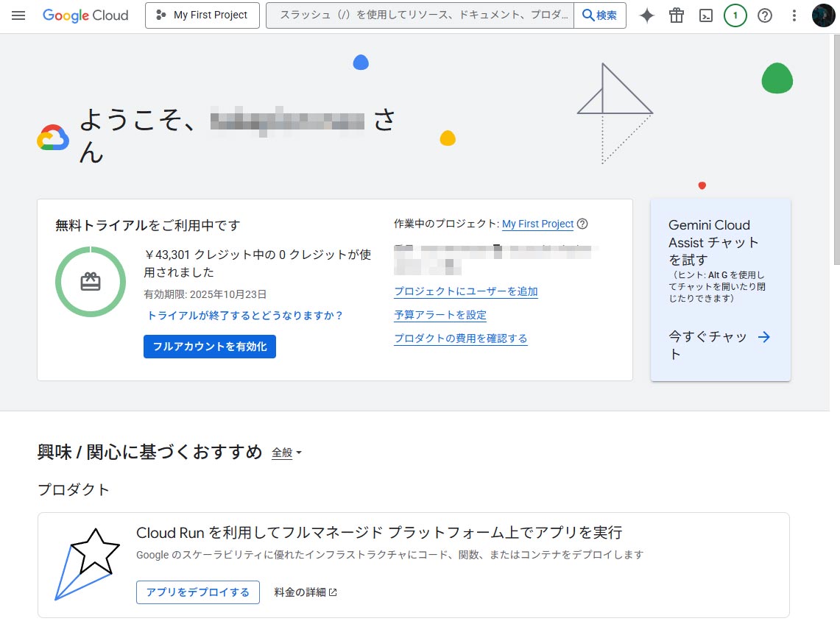Click the プロダクト section label
The width and height of the screenshot is (840, 624).
click(74, 489)
